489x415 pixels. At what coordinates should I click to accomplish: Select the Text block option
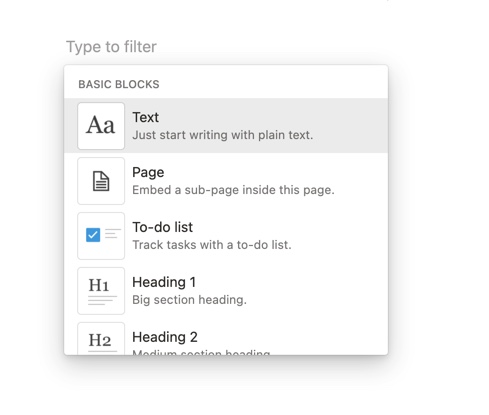click(x=226, y=126)
